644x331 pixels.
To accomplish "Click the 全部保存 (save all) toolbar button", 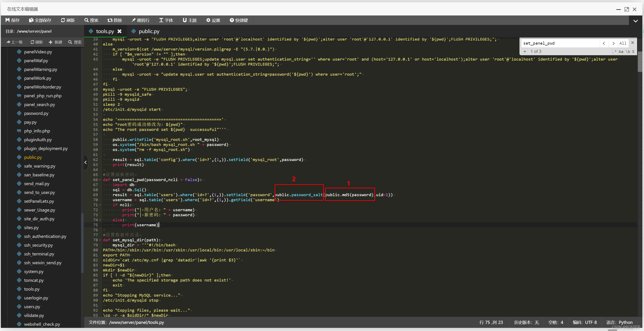I will coord(40,20).
